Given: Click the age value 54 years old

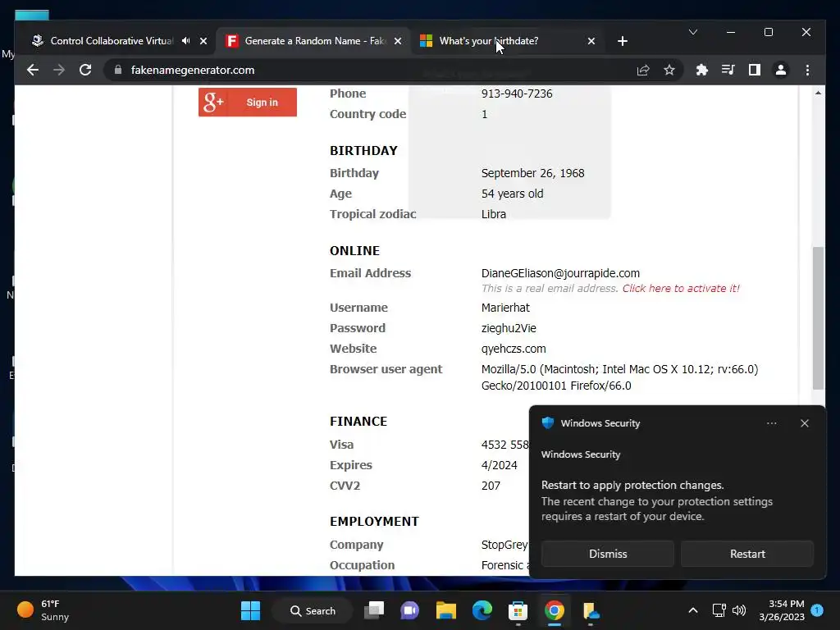Looking at the screenshot, I should point(512,194).
